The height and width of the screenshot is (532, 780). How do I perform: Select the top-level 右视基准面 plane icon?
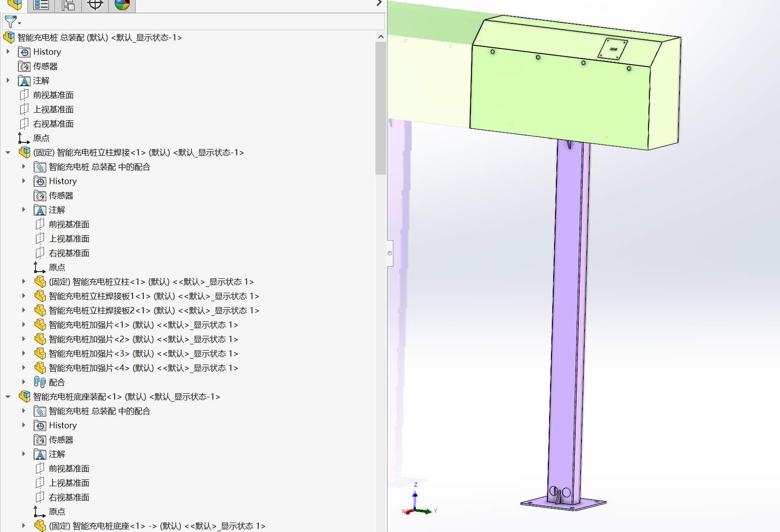(24, 123)
